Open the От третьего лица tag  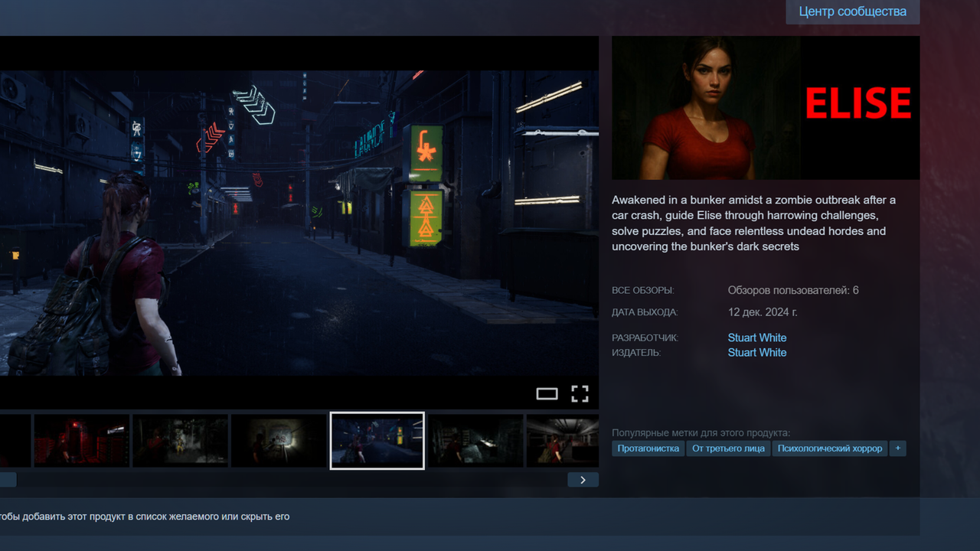pyautogui.click(x=728, y=448)
